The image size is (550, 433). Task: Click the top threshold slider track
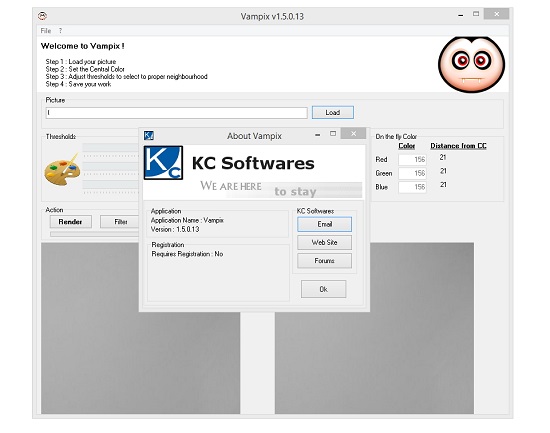pos(111,147)
